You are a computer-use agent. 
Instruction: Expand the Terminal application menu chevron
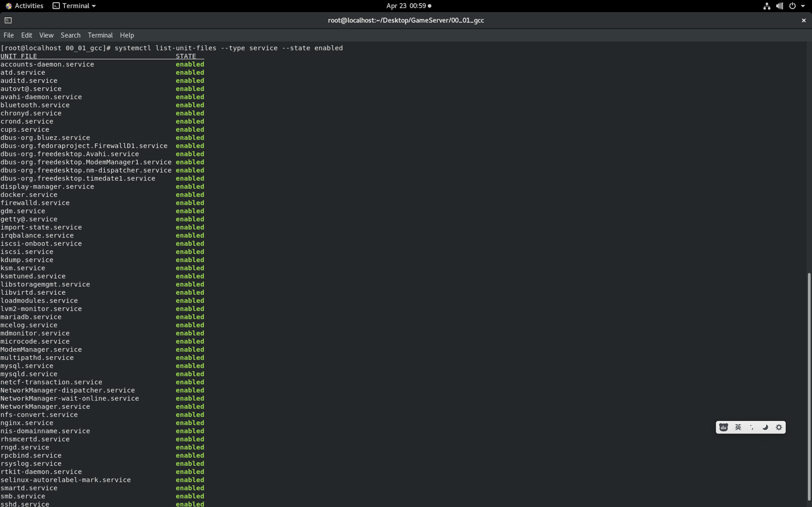click(94, 6)
